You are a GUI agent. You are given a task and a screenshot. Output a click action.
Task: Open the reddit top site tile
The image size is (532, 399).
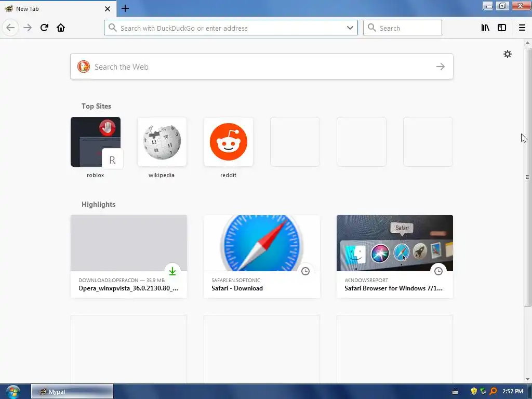point(229,142)
